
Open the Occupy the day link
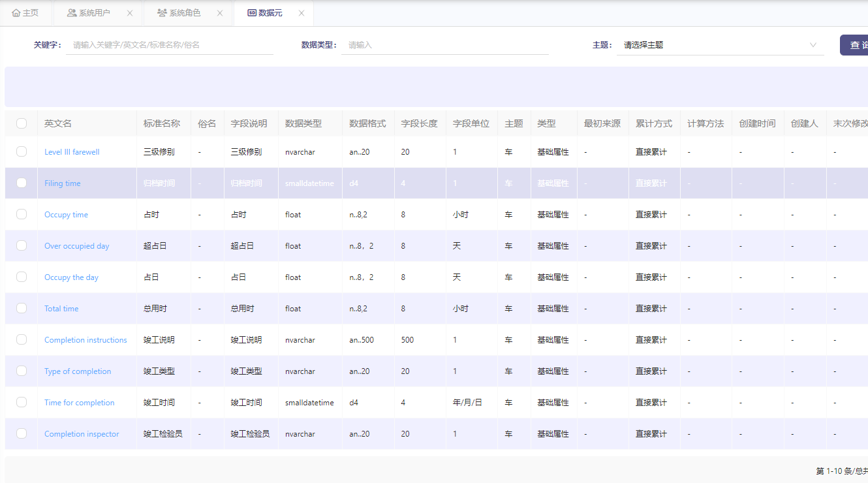71,277
